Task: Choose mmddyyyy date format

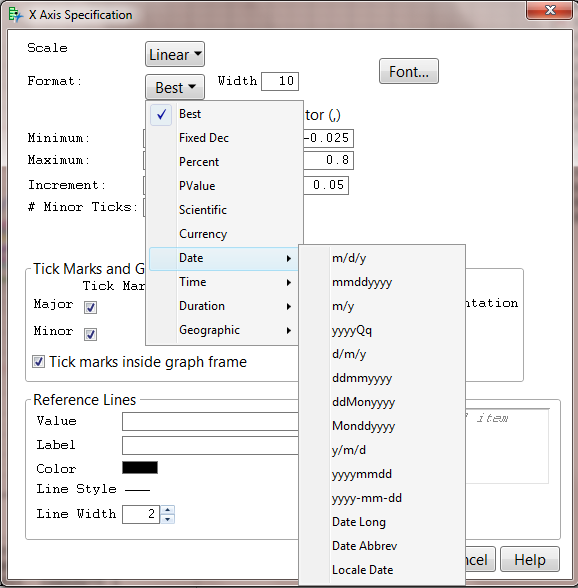Action: coord(382,282)
